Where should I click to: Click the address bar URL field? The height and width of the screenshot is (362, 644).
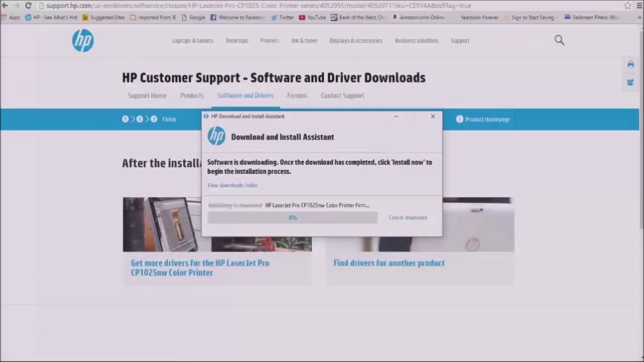point(330,6)
